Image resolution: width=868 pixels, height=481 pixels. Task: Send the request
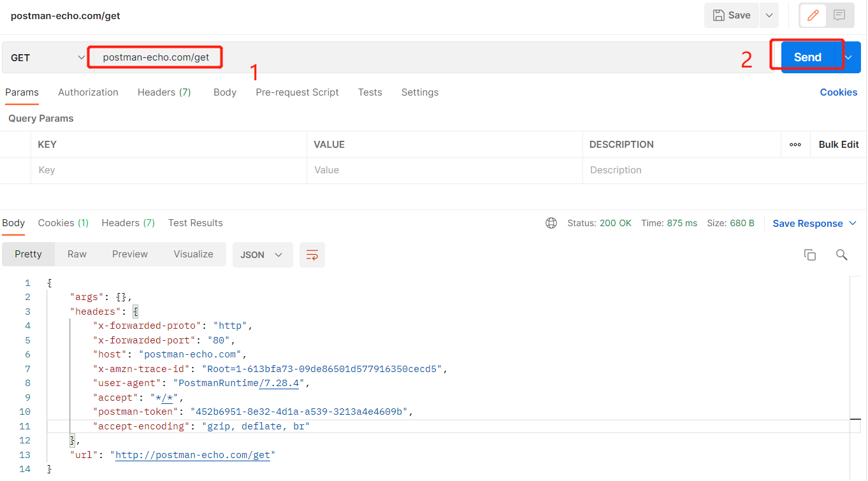point(807,57)
